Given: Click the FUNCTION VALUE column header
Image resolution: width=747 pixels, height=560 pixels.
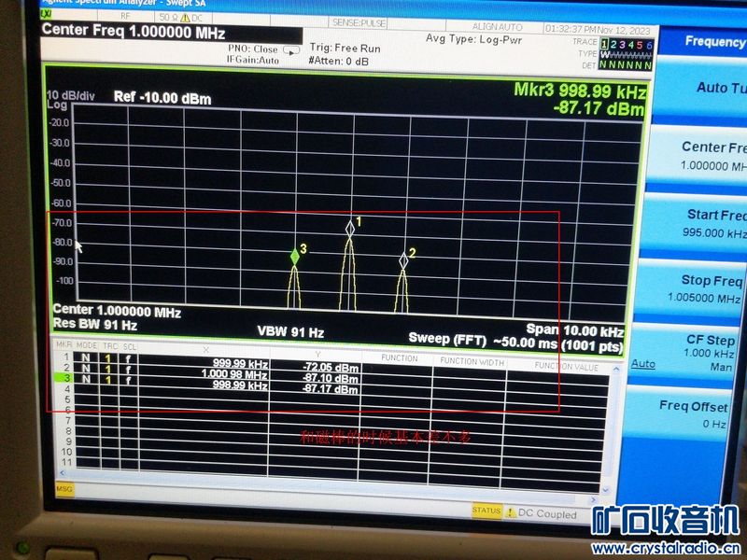Looking at the screenshot, I should coord(566,366).
